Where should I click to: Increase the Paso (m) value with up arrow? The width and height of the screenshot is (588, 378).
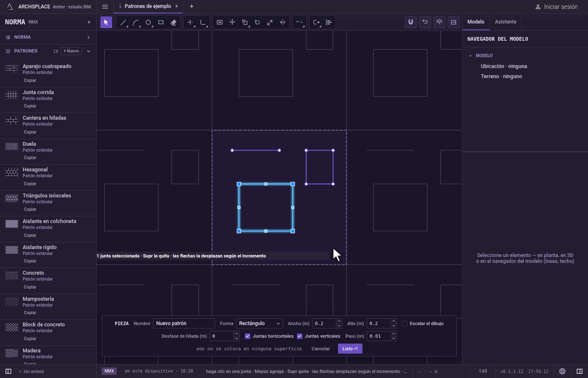tap(394, 334)
